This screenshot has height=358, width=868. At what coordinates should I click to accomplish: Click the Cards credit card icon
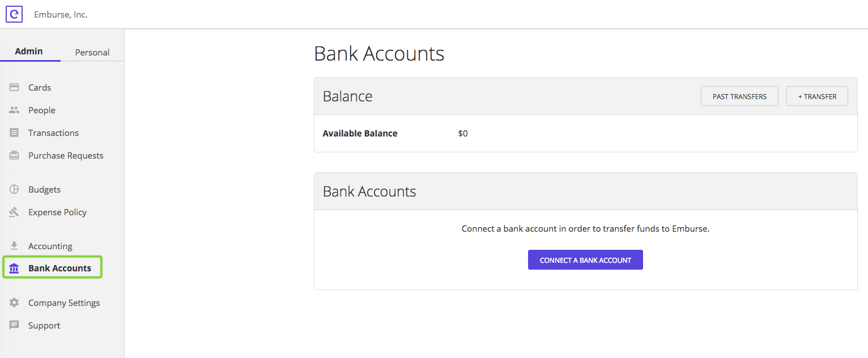coord(14,87)
